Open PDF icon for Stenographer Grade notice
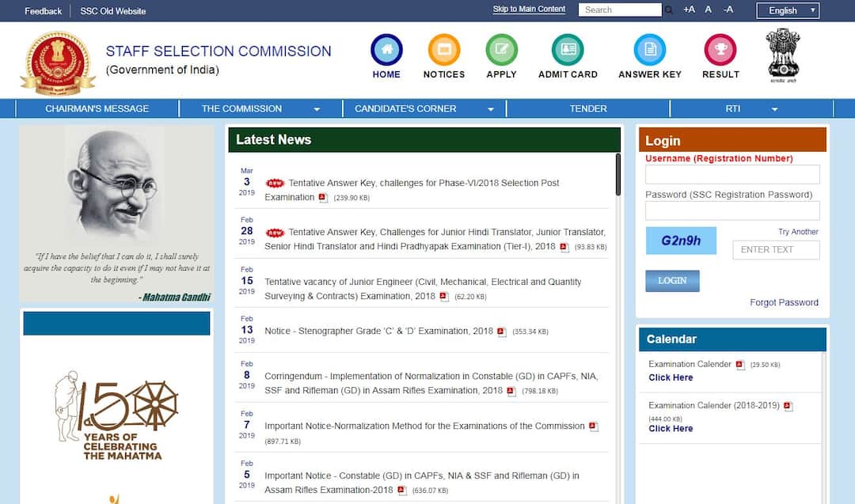855x504 pixels. (502, 332)
